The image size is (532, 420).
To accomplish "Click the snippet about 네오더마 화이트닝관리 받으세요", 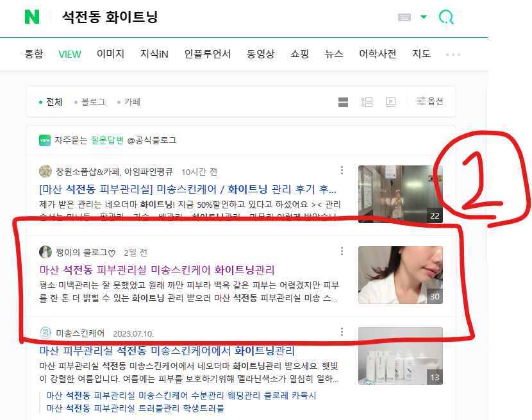I will (x=189, y=372).
